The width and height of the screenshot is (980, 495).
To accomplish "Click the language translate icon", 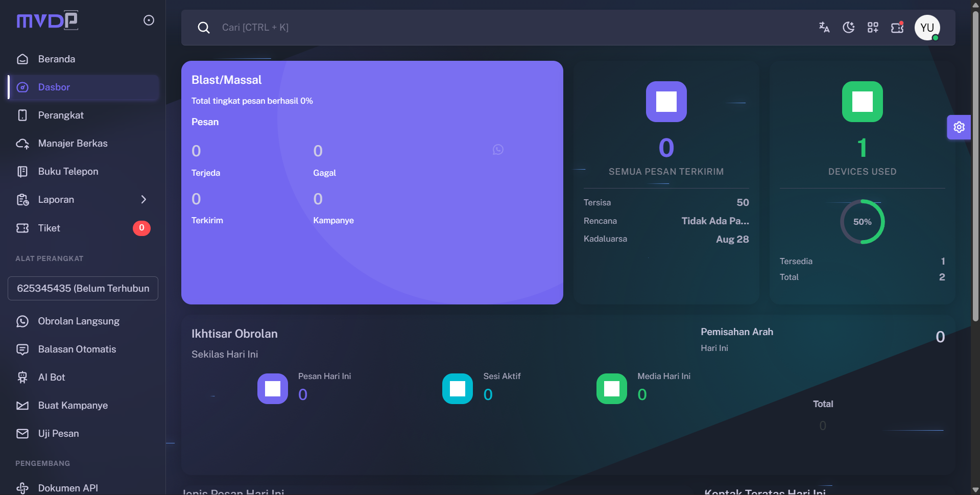I will point(824,28).
